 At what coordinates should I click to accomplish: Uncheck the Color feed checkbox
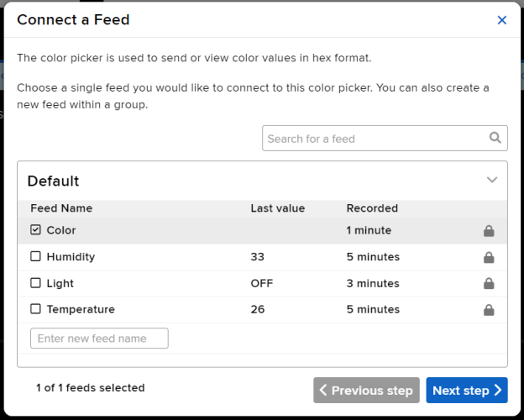(35, 230)
